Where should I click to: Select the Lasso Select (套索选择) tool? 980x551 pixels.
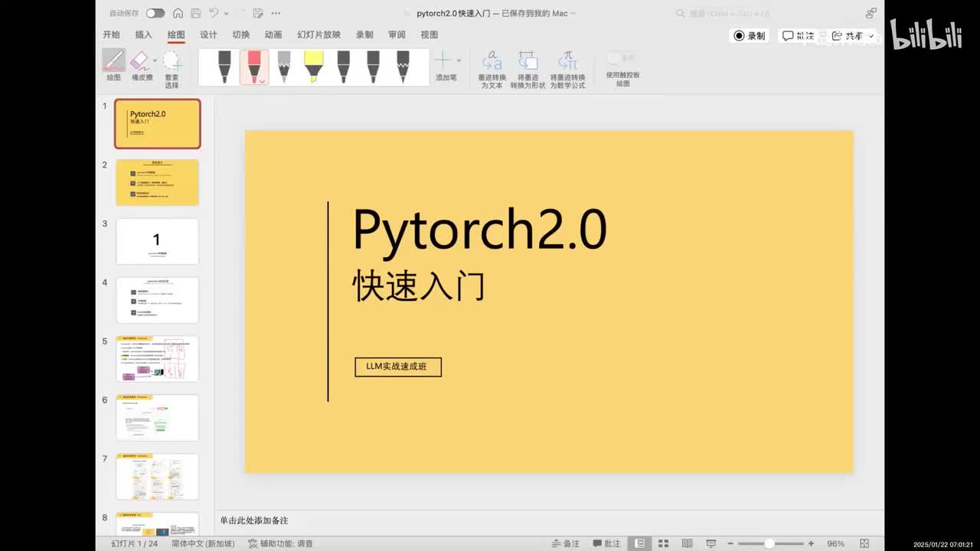[171, 69]
